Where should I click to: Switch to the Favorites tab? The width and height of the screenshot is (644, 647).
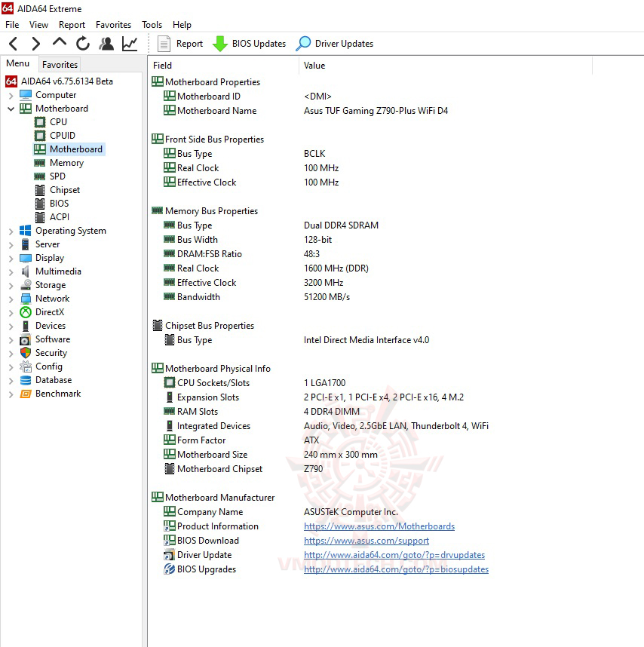point(60,65)
